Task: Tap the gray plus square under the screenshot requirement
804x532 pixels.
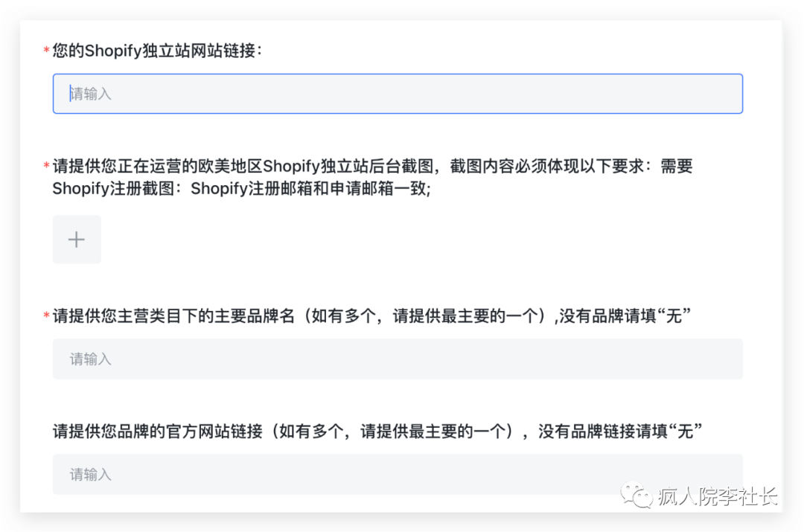Action: [x=77, y=239]
